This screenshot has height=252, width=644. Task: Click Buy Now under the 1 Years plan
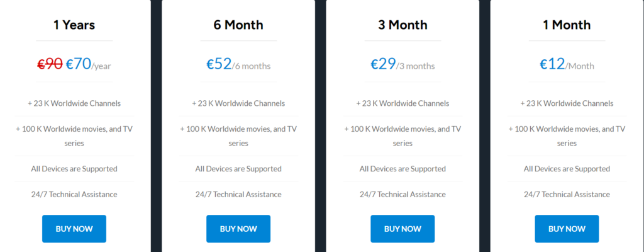(x=74, y=229)
